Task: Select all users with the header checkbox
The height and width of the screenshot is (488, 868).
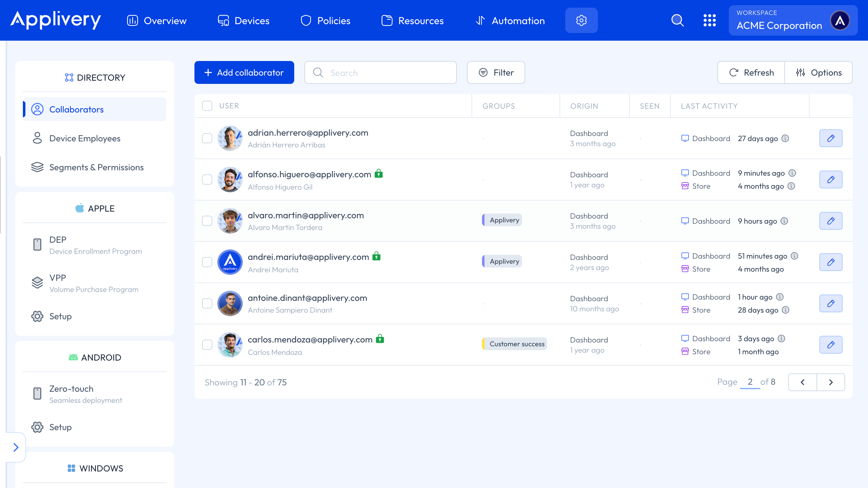Action: click(x=207, y=105)
